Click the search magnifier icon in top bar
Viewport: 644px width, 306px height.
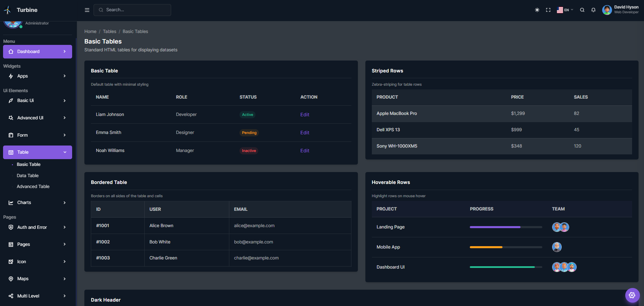pos(582,10)
